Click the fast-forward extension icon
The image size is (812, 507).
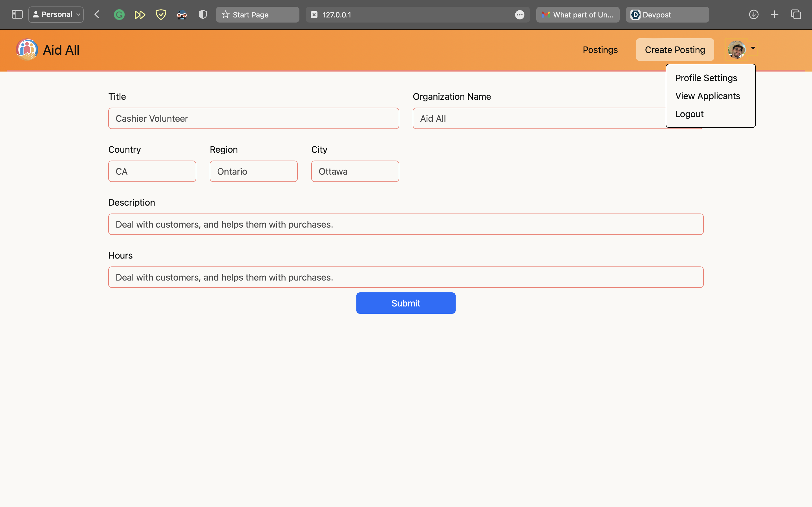coord(140,15)
